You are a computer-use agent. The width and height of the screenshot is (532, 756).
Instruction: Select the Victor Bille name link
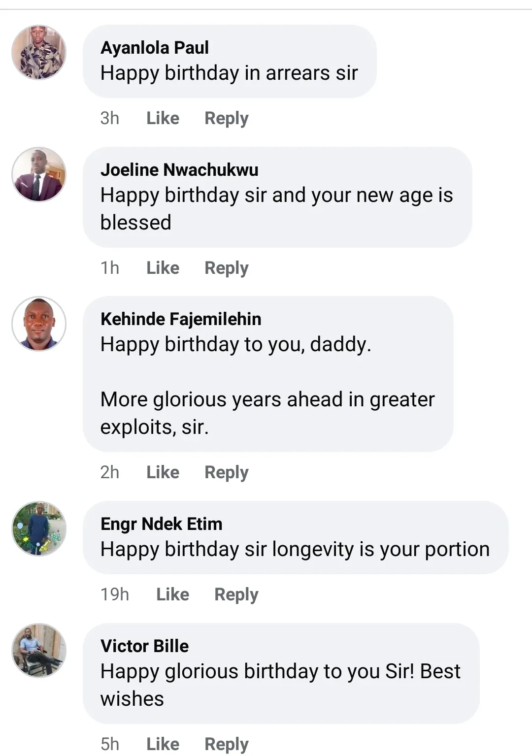[144, 646]
